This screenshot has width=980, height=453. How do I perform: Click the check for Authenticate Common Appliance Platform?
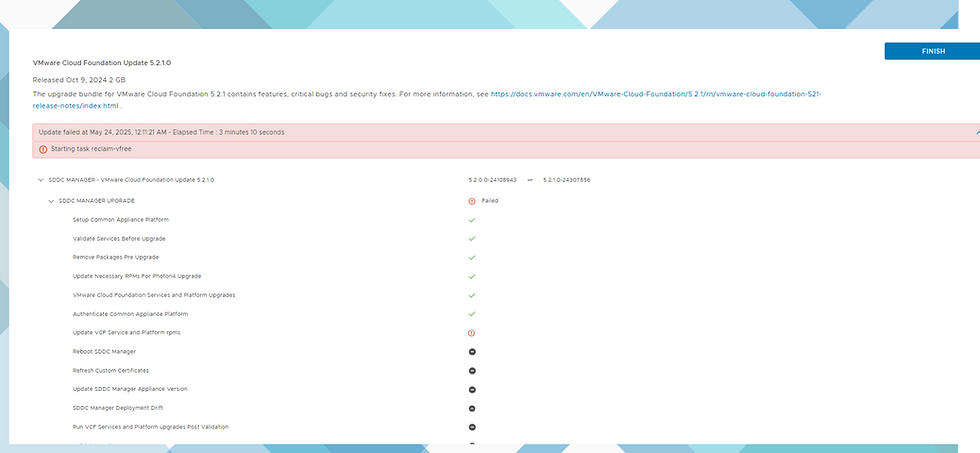pos(472,314)
